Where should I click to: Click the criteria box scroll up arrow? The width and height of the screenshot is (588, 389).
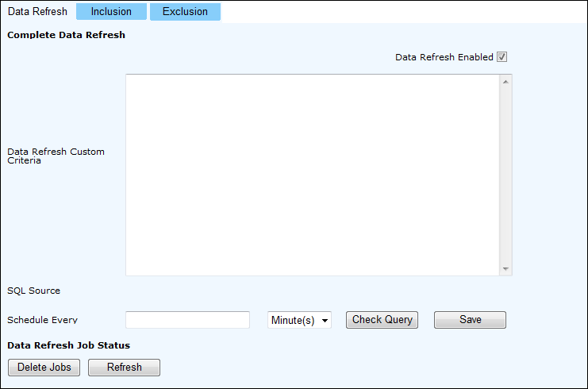(505, 81)
